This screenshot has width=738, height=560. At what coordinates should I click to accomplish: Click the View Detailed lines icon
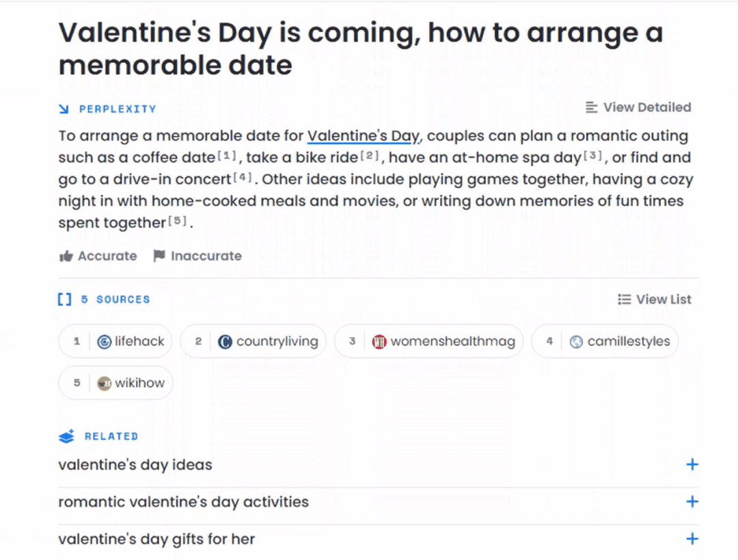coord(592,107)
